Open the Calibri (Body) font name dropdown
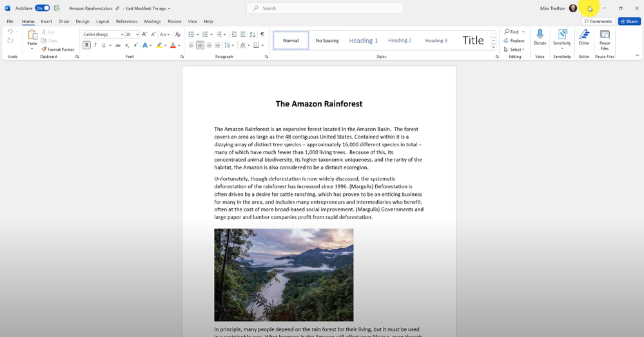 pyautogui.click(x=122, y=35)
